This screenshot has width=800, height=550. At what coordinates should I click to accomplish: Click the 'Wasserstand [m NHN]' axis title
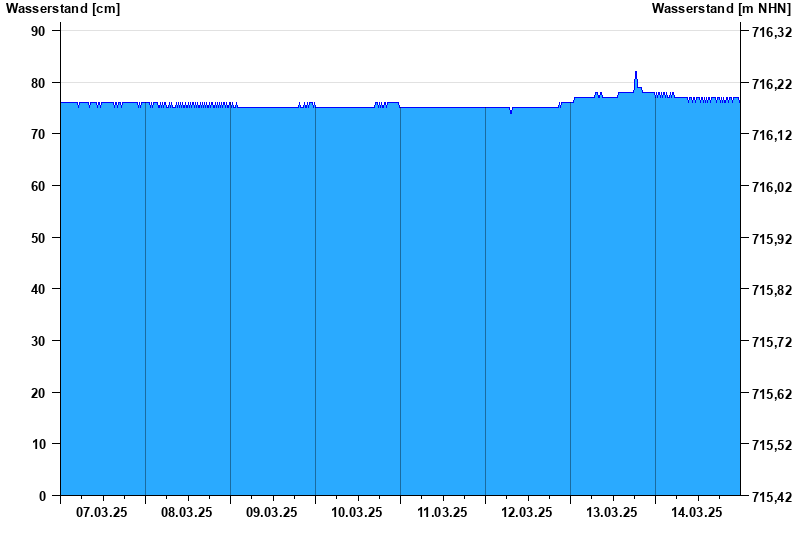721,9
